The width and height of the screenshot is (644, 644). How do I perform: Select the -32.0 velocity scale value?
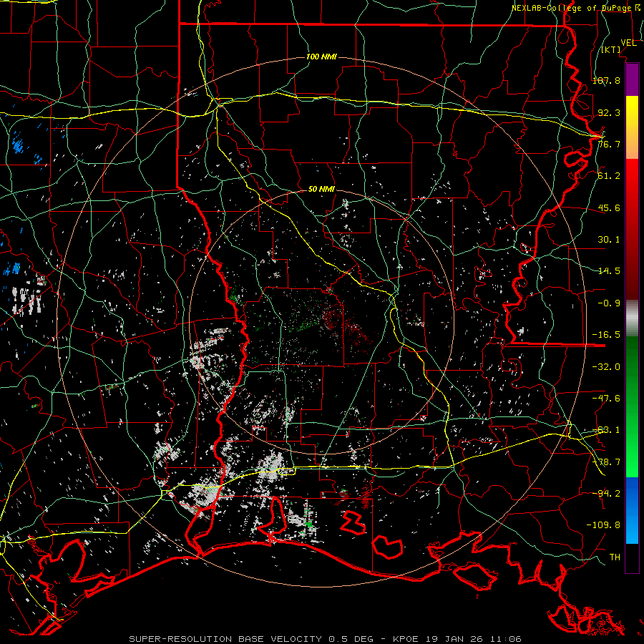(x=606, y=366)
